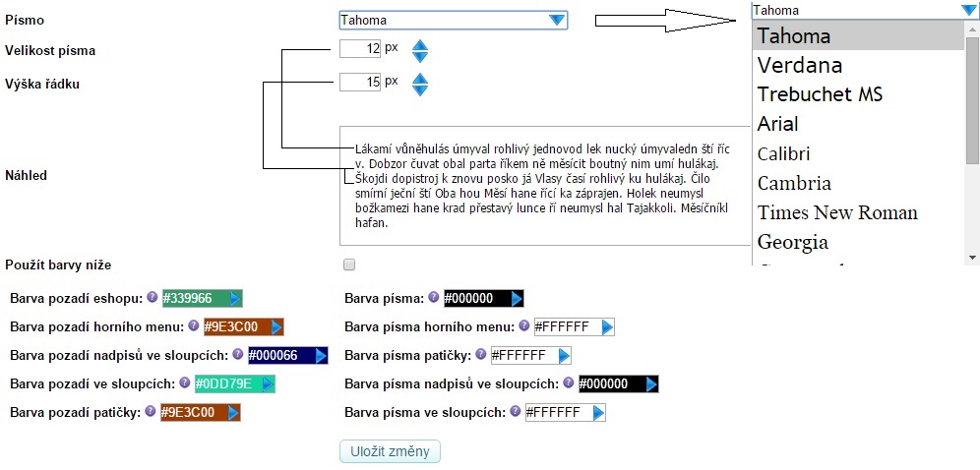Image resolution: width=980 pixels, height=470 pixels.
Task: Click help icon beside Barva písma patičky
Action: tap(480, 354)
